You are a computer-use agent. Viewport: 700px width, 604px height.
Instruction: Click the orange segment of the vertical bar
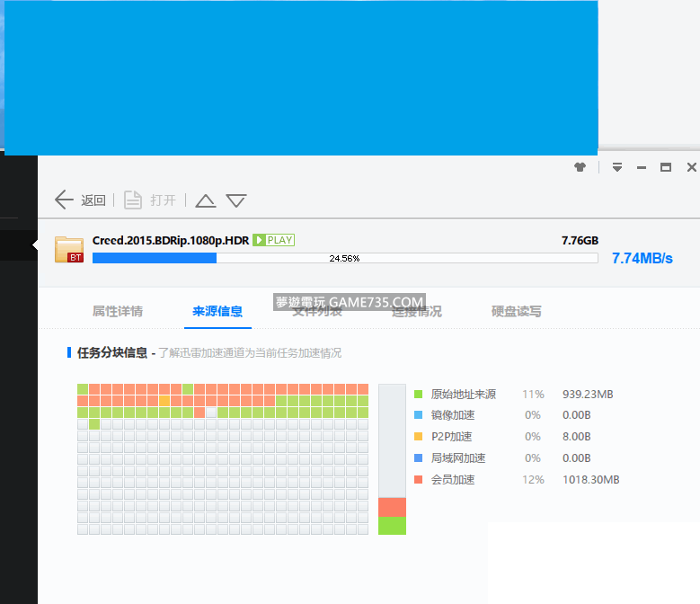[x=392, y=507]
